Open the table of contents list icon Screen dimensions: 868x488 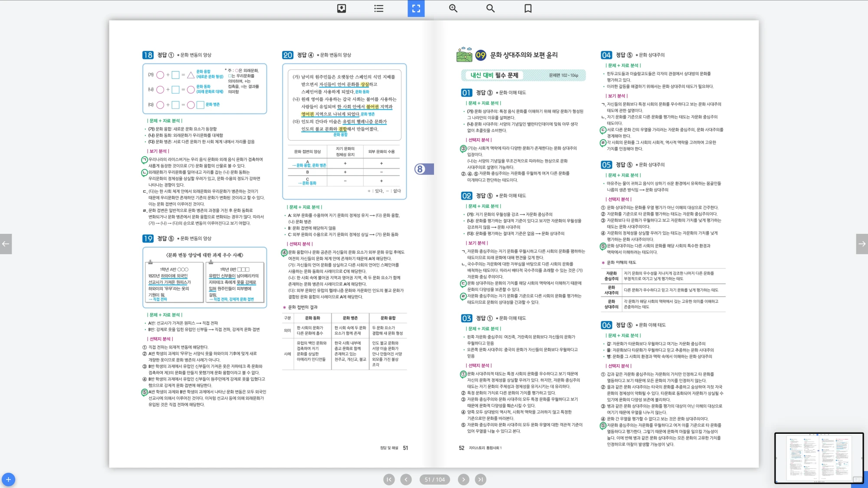coord(379,8)
